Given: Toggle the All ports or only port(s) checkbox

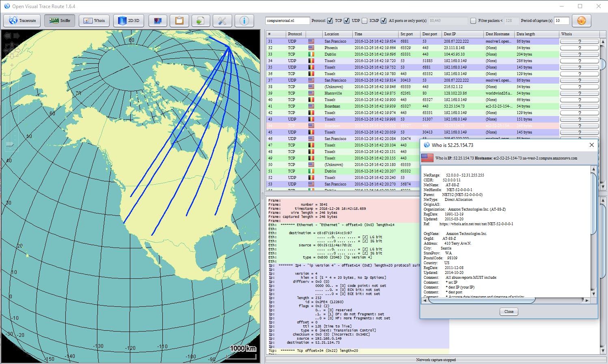Looking at the screenshot, I should pos(384,21).
